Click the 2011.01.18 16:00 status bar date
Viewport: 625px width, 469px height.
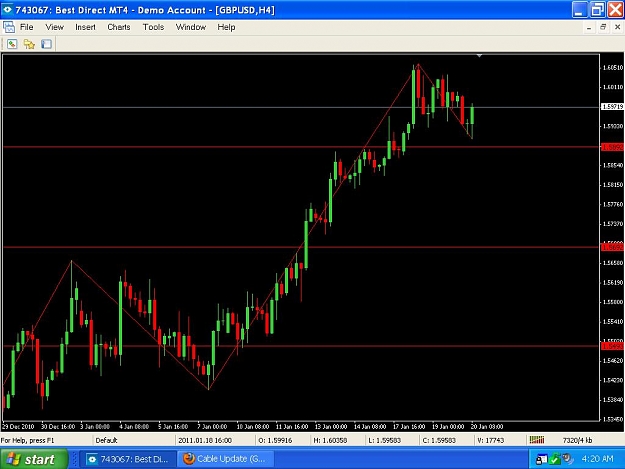[205, 440]
